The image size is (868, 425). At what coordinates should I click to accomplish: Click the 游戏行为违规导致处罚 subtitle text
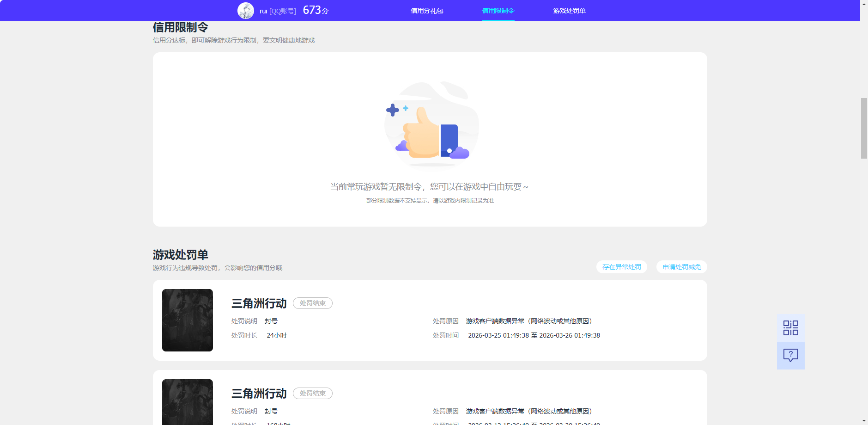(218, 268)
